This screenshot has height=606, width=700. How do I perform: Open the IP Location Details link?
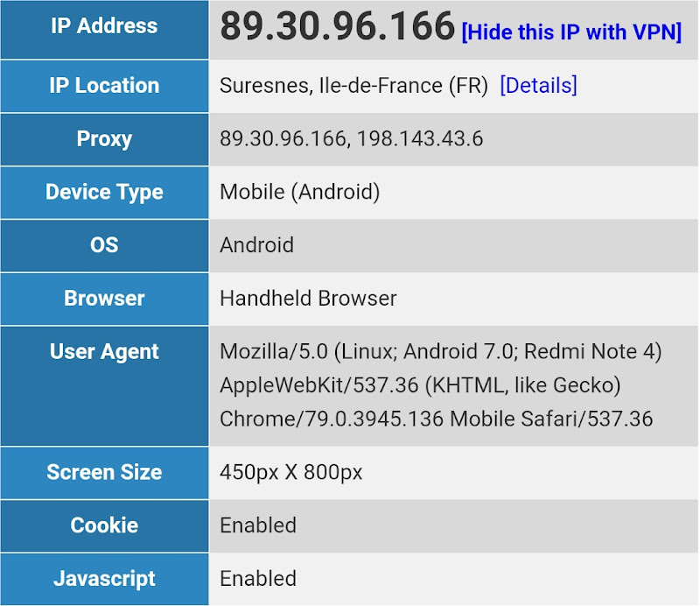coord(538,85)
